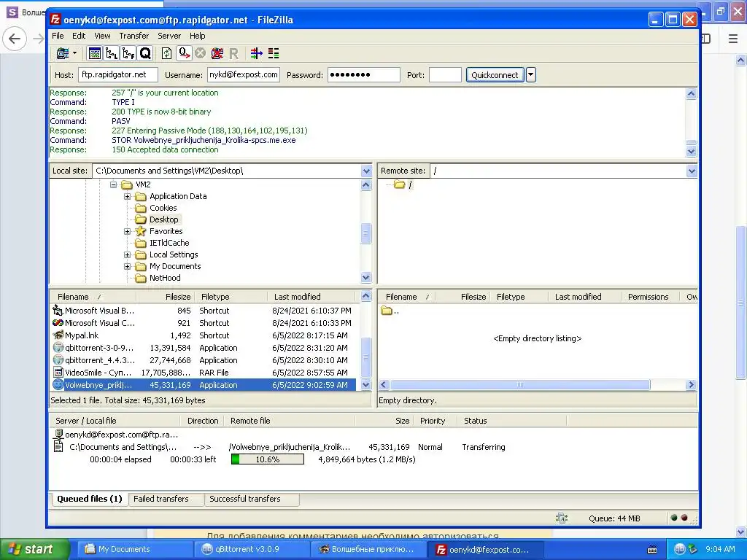Screen dimensions: 747x560
Task: Expand the Favorites folder node
Action: tap(127, 231)
